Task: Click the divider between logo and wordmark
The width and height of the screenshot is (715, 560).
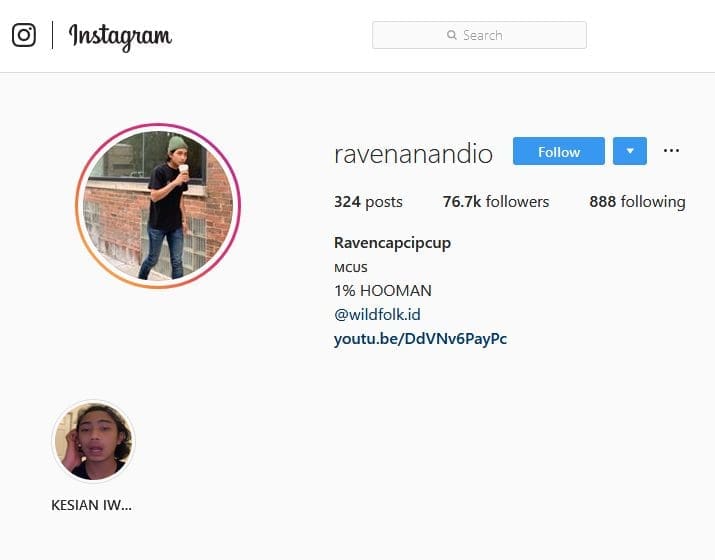Action: [x=53, y=35]
